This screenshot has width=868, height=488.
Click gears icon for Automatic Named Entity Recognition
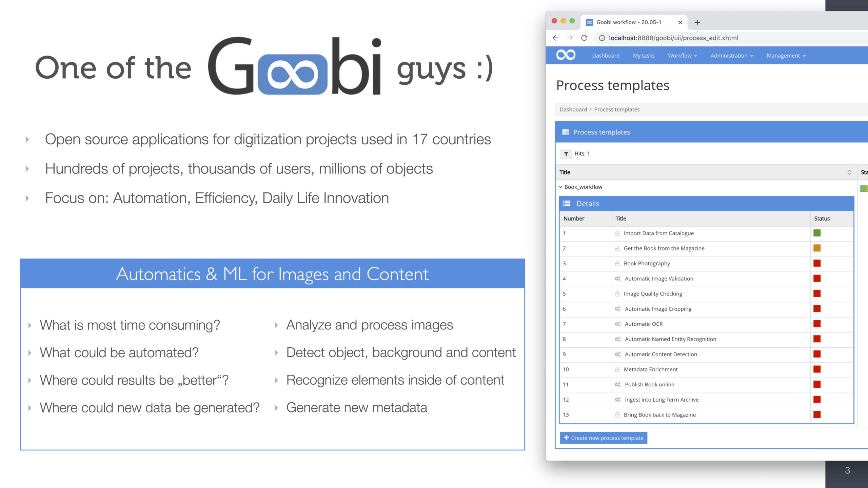[x=618, y=339]
